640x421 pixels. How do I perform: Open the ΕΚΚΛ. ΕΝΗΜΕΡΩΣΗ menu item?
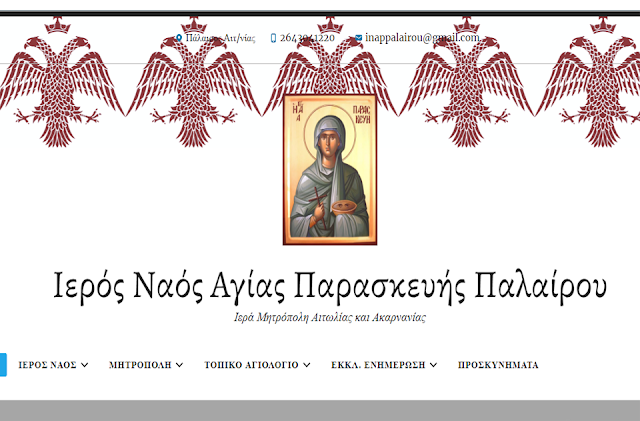pyautogui.click(x=378, y=365)
